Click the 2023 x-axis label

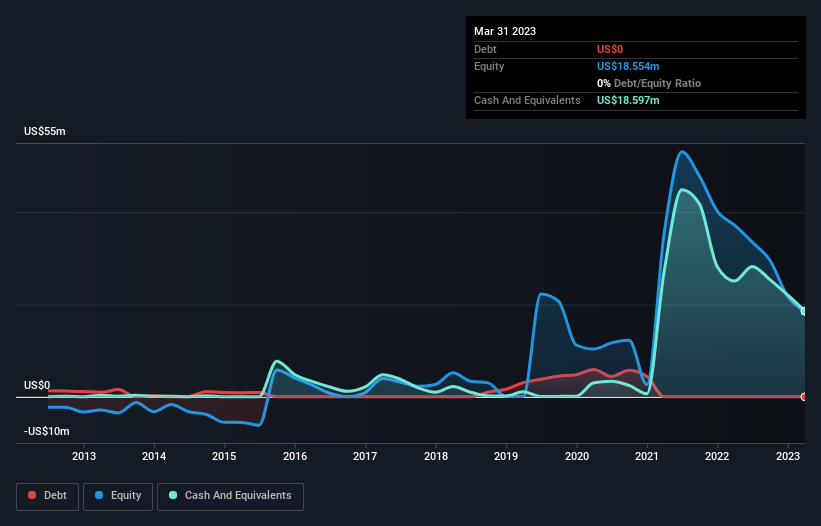point(787,456)
